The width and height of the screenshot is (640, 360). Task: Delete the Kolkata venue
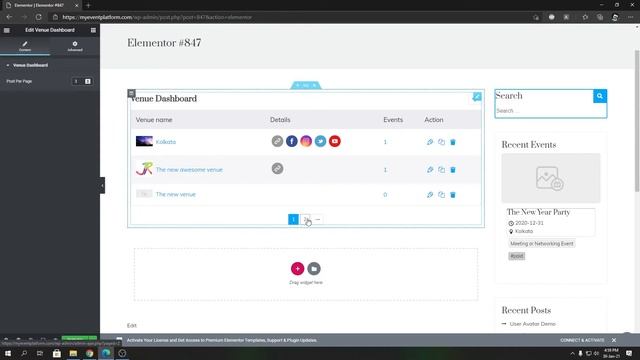(453, 142)
